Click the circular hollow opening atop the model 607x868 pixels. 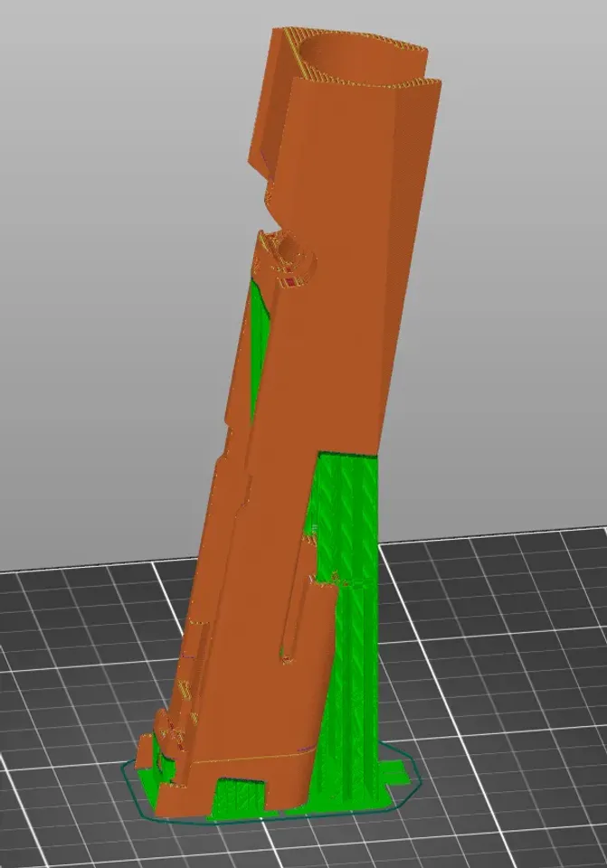pyautogui.click(x=354, y=56)
